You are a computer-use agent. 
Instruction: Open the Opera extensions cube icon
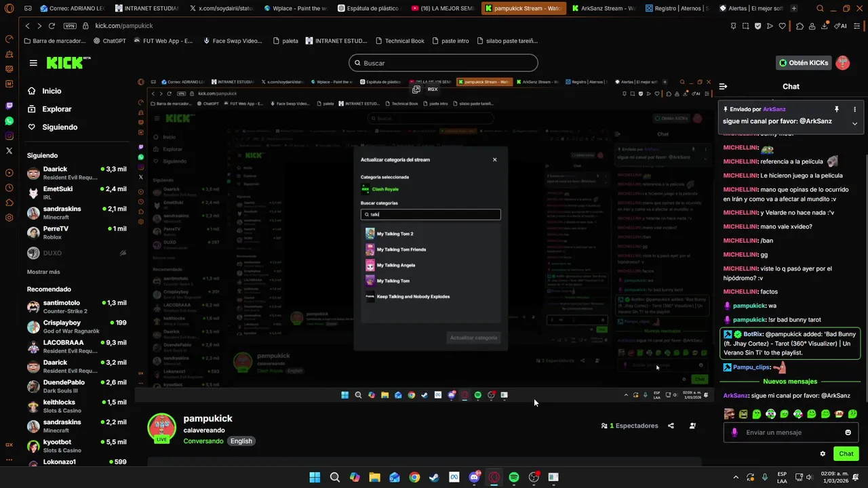(x=800, y=26)
